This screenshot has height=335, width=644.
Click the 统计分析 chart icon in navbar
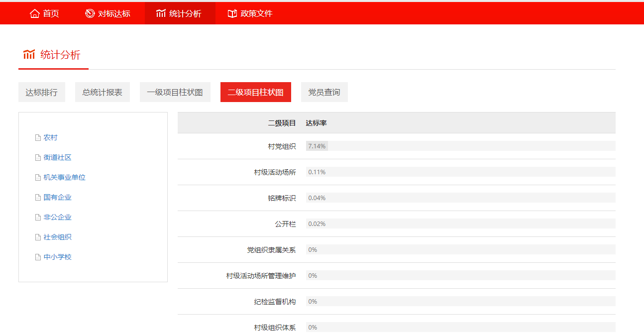(161, 13)
